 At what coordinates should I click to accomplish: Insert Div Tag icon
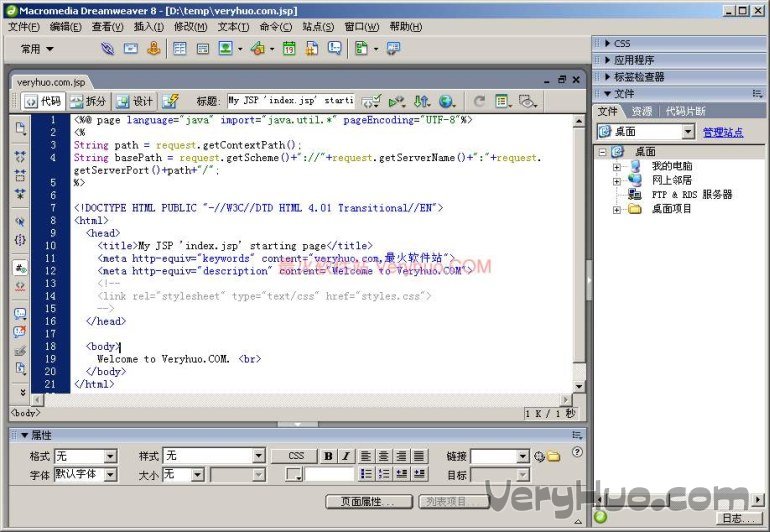point(202,48)
